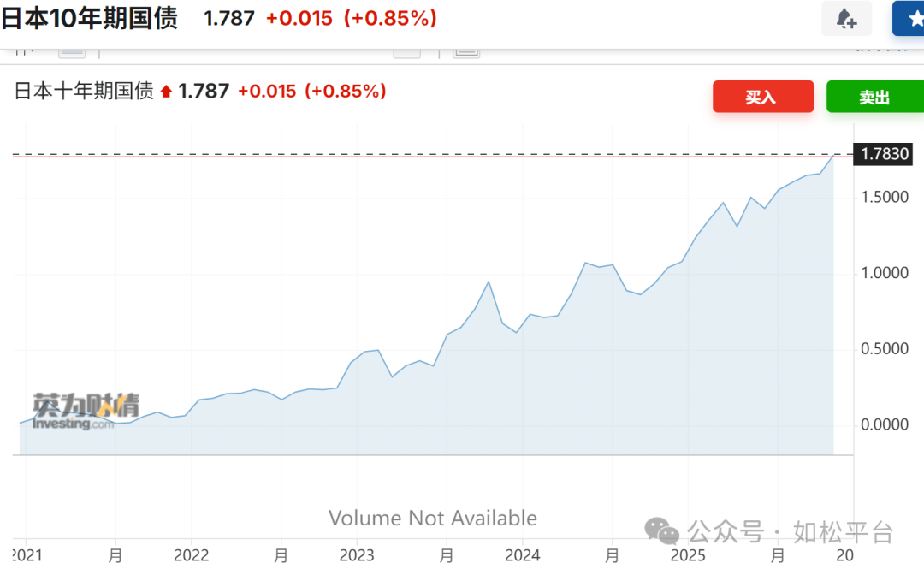Click the bell alert icon

[x=846, y=19]
